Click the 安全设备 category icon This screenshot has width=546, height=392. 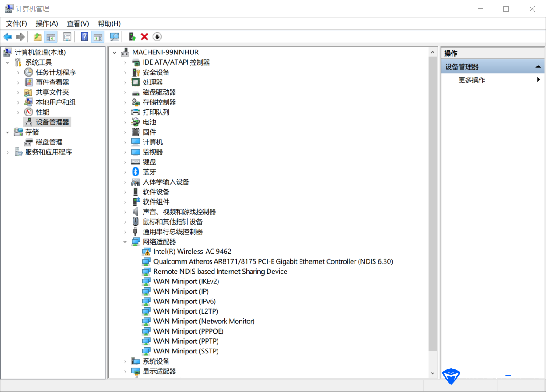(x=136, y=72)
